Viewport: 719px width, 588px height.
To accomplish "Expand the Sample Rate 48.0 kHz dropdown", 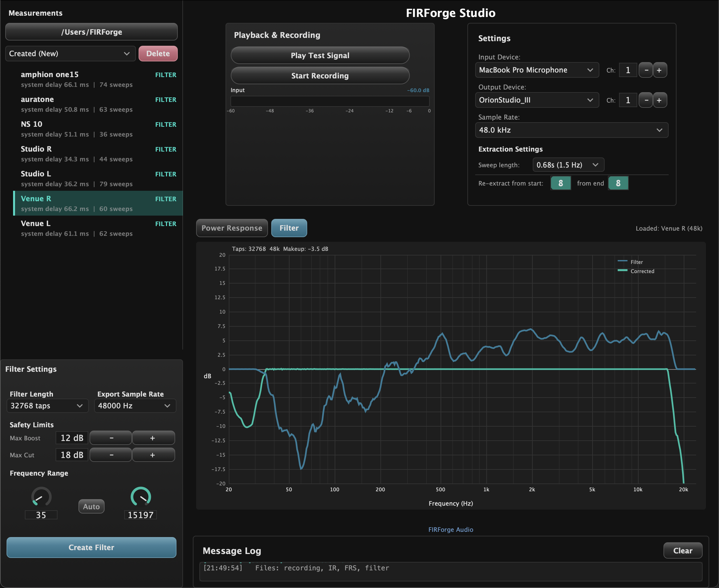I will pos(571,130).
